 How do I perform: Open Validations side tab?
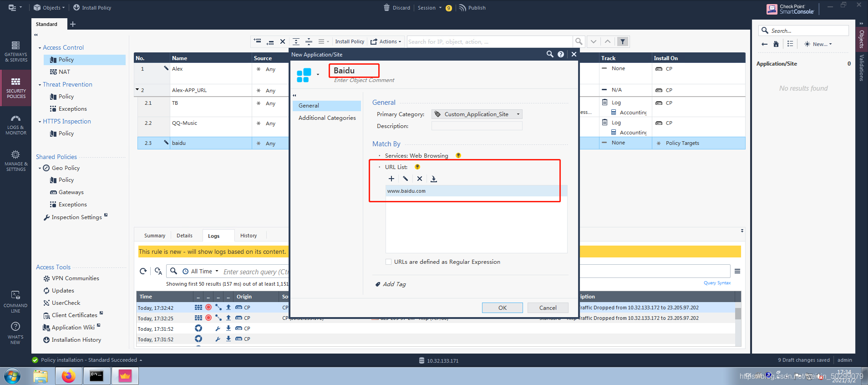(x=862, y=68)
